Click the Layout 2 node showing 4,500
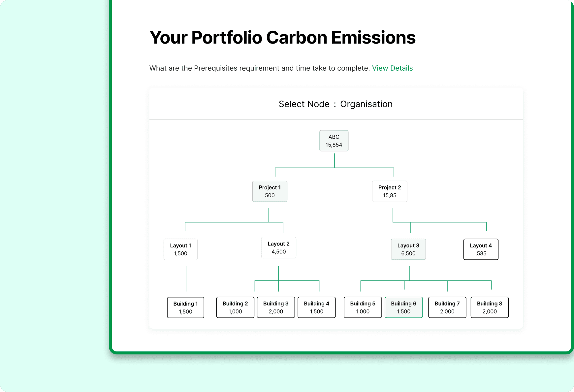574x392 pixels. [x=279, y=247]
